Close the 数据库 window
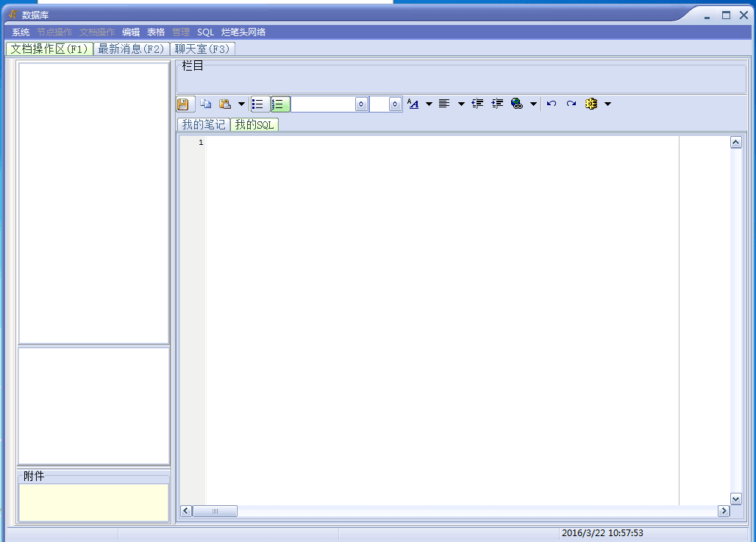 pyautogui.click(x=743, y=15)
